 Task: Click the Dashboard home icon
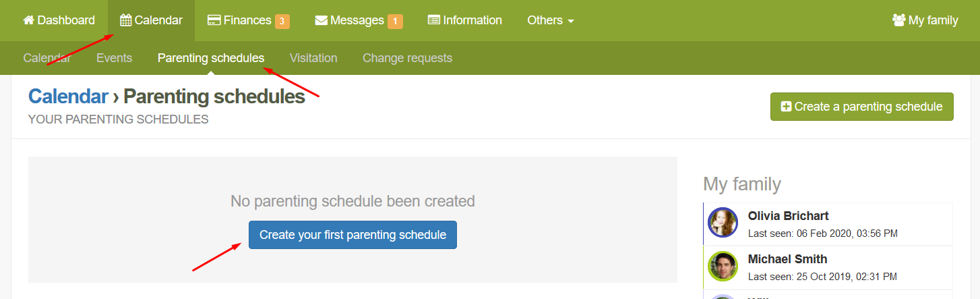pos(28,20)
